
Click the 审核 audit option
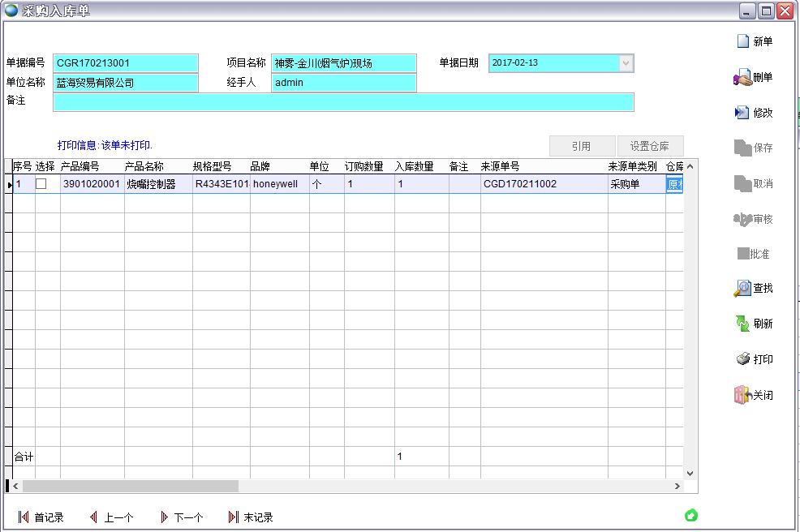(x=754, y=218)
